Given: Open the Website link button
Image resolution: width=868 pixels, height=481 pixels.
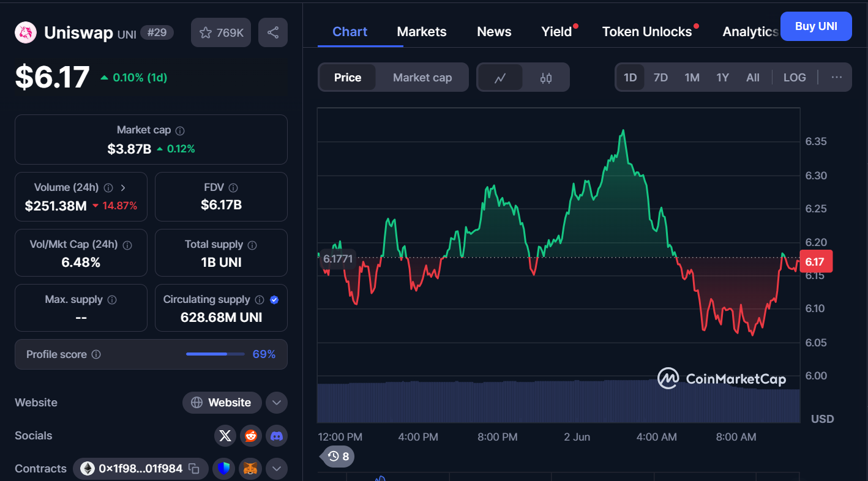Looking at the screenshot, I should pos(222,403).
